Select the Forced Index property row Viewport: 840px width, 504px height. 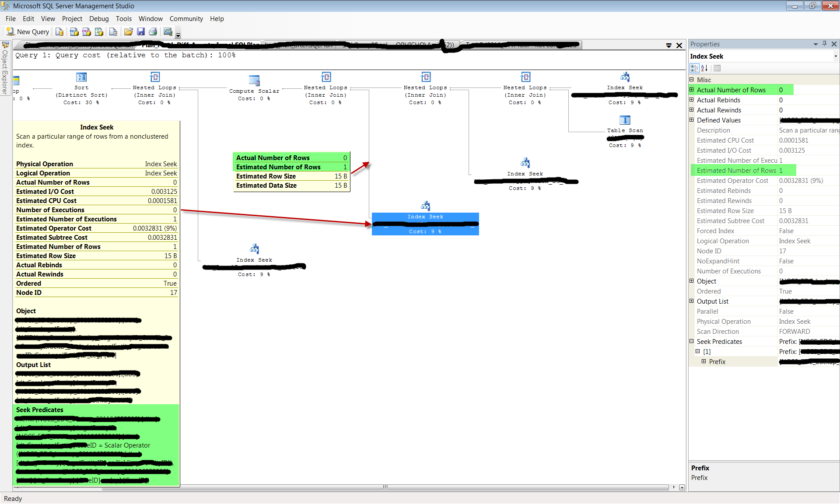click(765, 231)
